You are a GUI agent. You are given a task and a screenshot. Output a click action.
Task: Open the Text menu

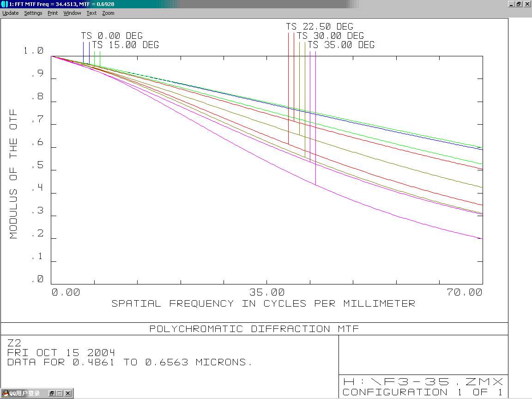coord(91,13)
